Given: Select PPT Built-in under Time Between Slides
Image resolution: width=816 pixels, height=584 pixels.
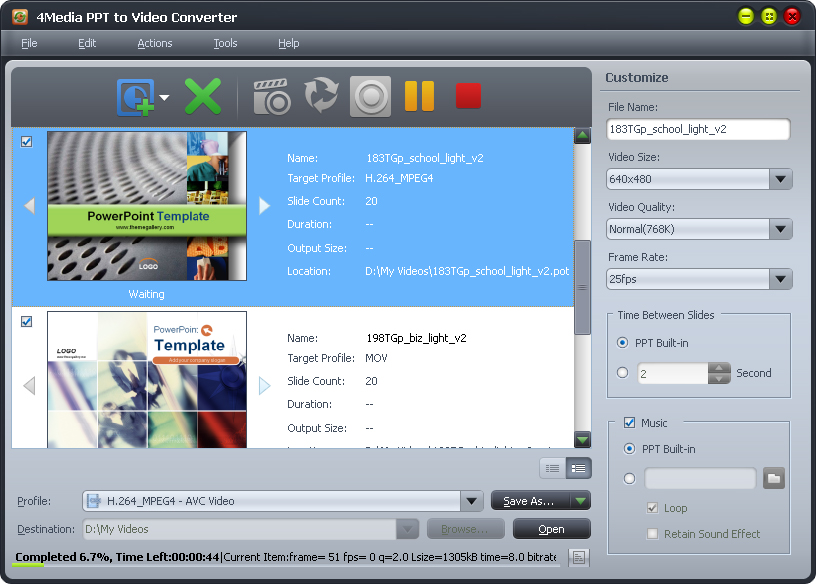Looking at the screenshot, I should tap(622, 343).
